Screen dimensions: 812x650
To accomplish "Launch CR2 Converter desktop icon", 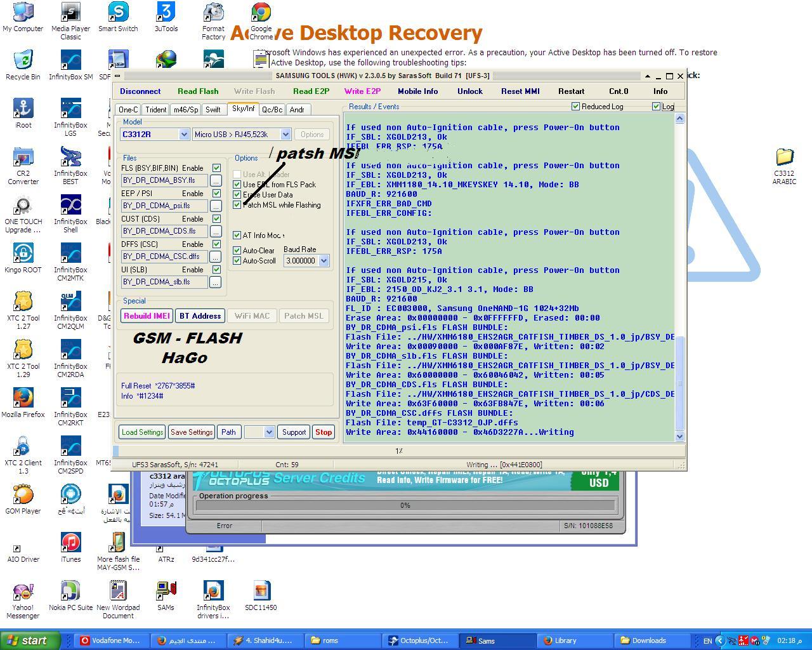I will (23, 166).
